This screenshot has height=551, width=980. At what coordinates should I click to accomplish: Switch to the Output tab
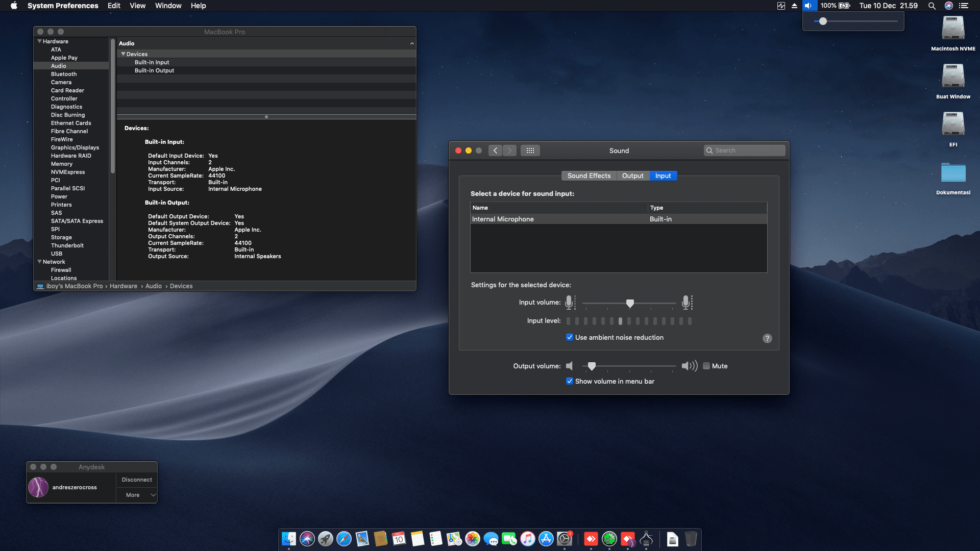633,176
